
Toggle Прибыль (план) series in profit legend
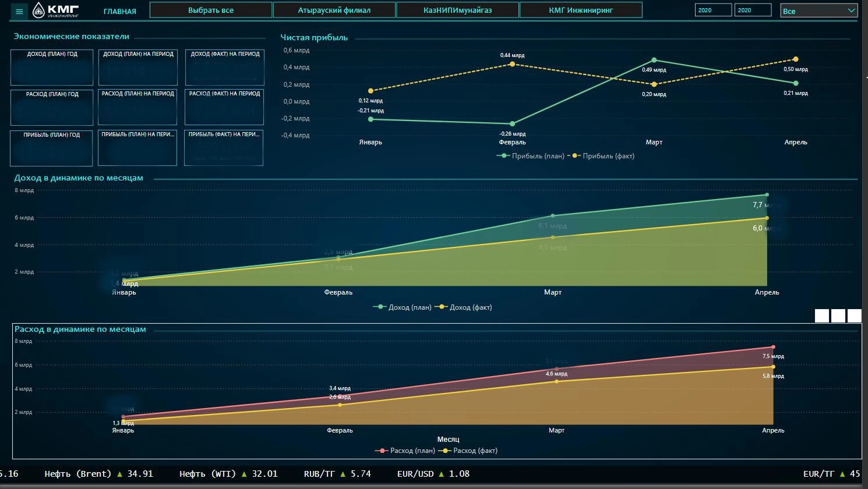point(531,156)
